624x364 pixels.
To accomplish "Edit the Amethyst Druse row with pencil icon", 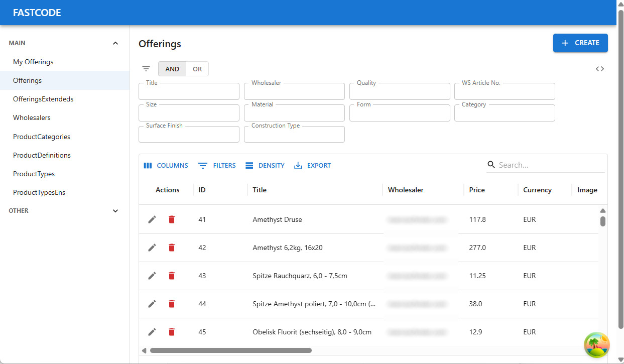I will tap(152, 219).
